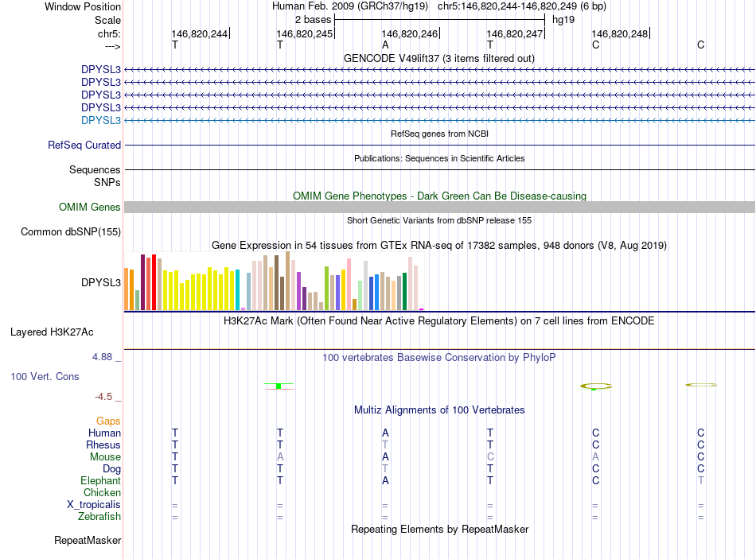Screen dimensions: 756x559
Task: Select the Chicken alignment row label
Action: [102, 492]
